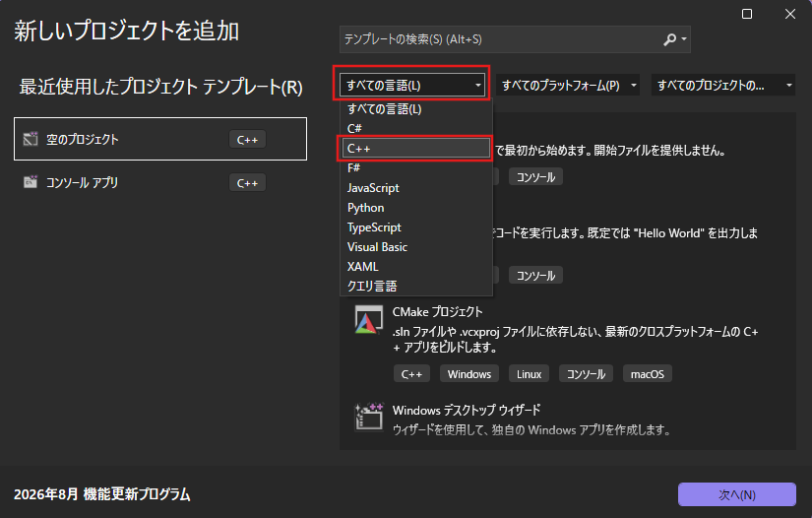Close the Add New Project dialog

click(789, 14)
